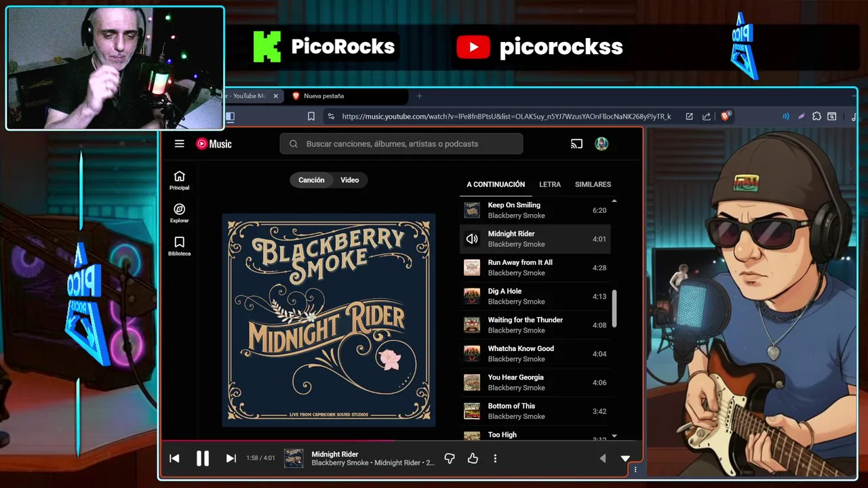Skip to the next track
The height and width of the screenshot is (488, 868).
point(231,458)
